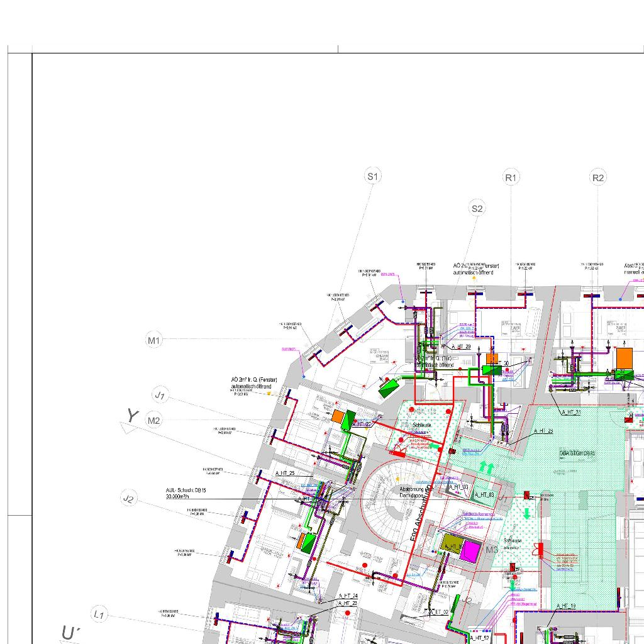Click the magenta rectangle next to M3
This screenshot has height=644, width=644.
[x=469, y=552]
